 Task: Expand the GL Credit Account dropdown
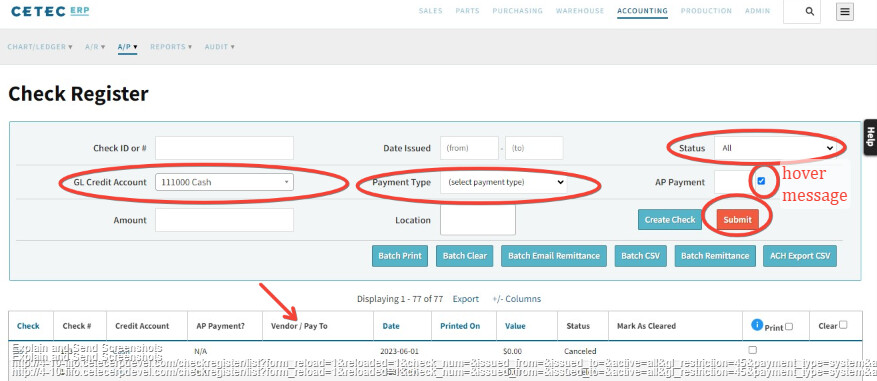tap(224, 182)
